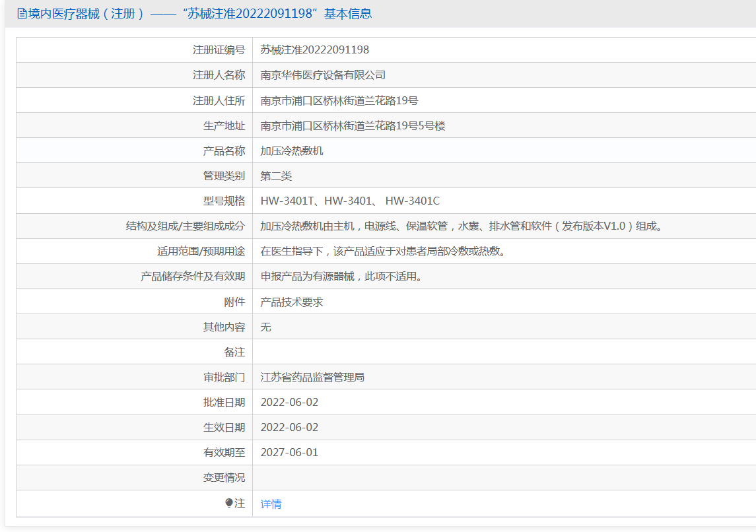Click the 型号规格 label
The image size is (756, 532).
[x=224, y=201]
